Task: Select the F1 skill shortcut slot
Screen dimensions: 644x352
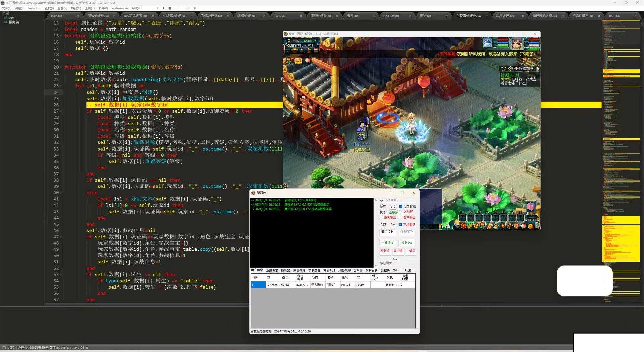Action: pos(463,218)
